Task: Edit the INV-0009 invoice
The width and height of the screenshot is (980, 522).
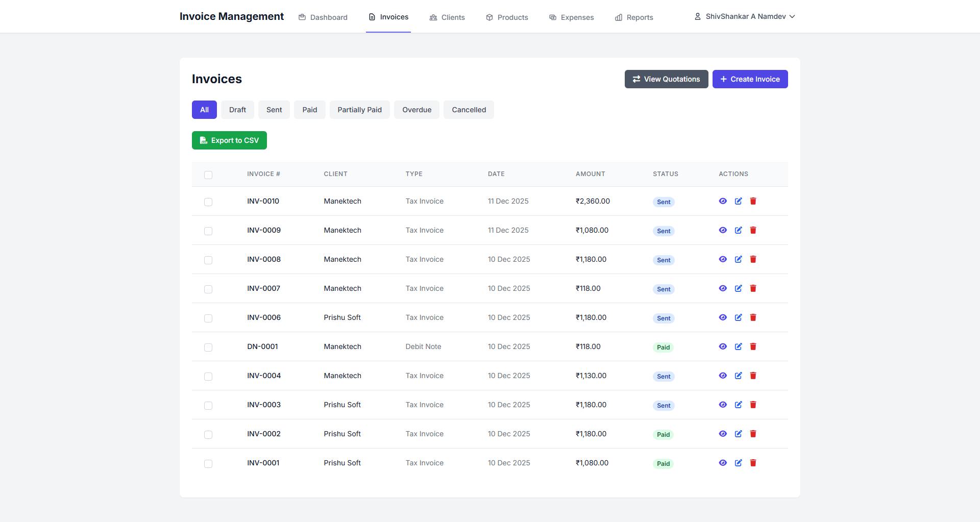Action: 738,230
